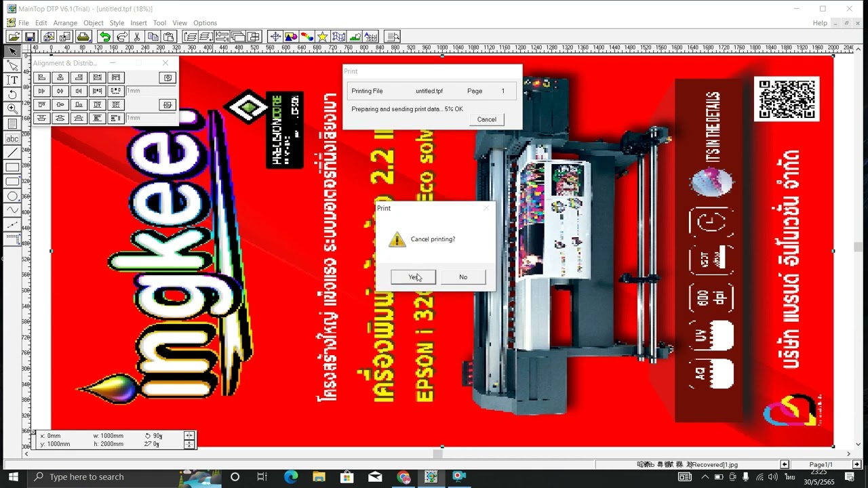Click the green Undo arrow icon
The width and height of the screenshot is (868, 488).
coord(105,37)
